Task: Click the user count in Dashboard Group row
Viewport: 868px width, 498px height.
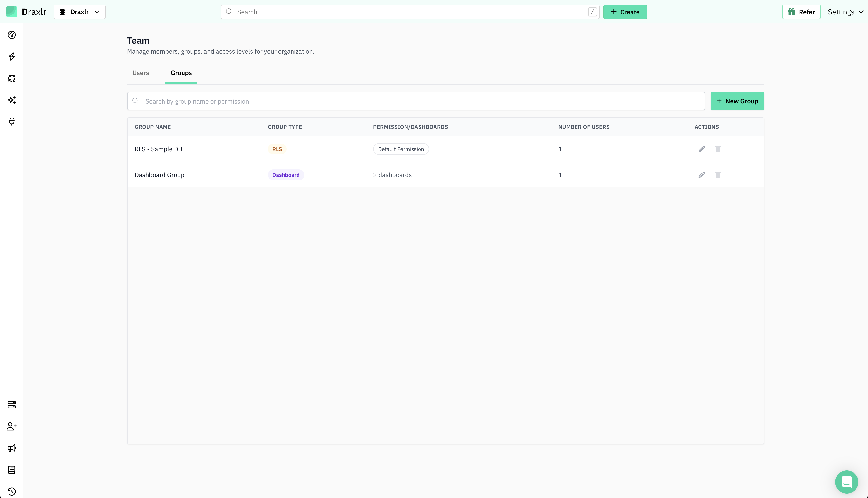Action: (x=560, y=175)
